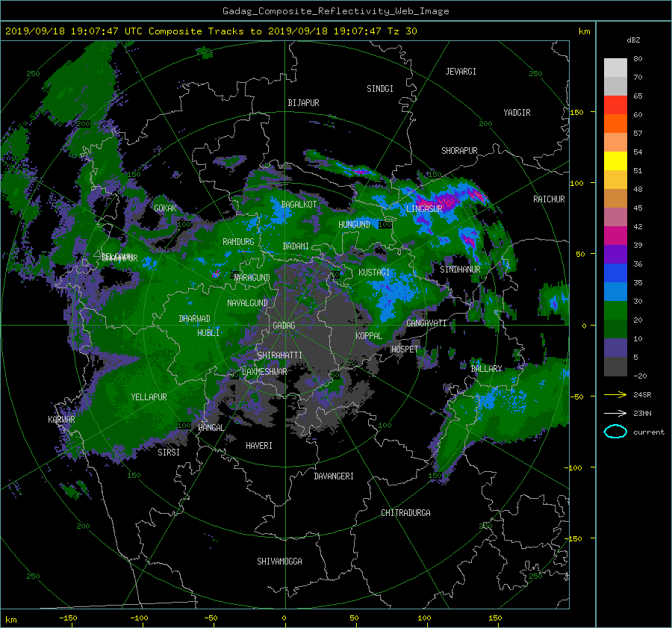Click the bright green 30 dBZ legend swatch
Viewport: 672px width, 628px height.
[615, 310]
